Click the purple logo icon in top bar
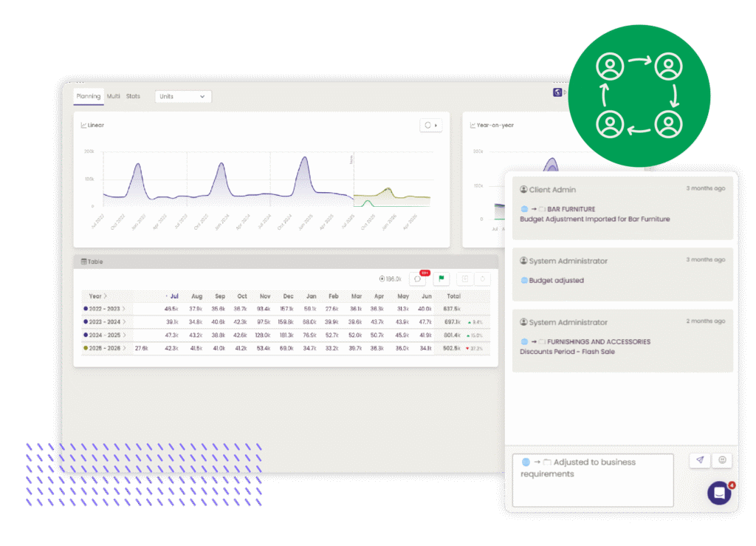 [557, 93]
